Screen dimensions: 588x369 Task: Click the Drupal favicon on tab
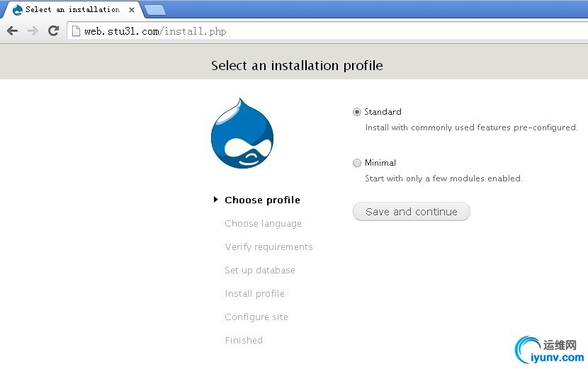click(x=17, y=10)
